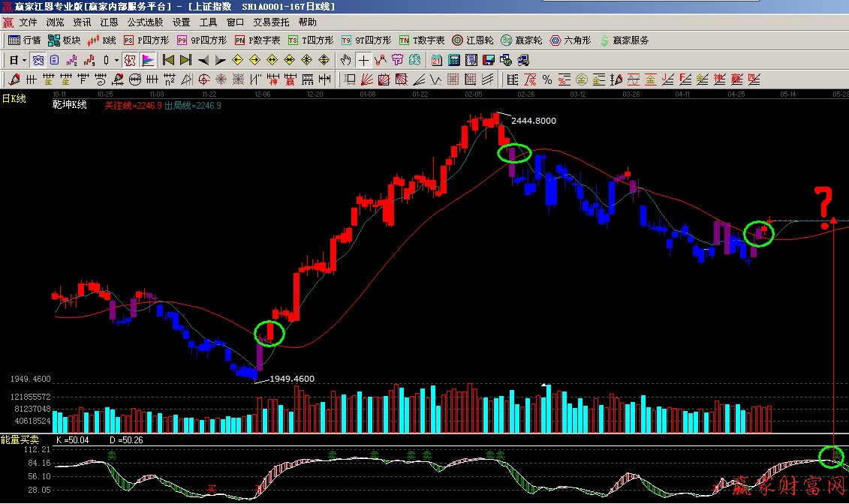Expand the 日 period dropdown arrow
This screenshot has width=849, height=504.
click(x=24, y=60)
